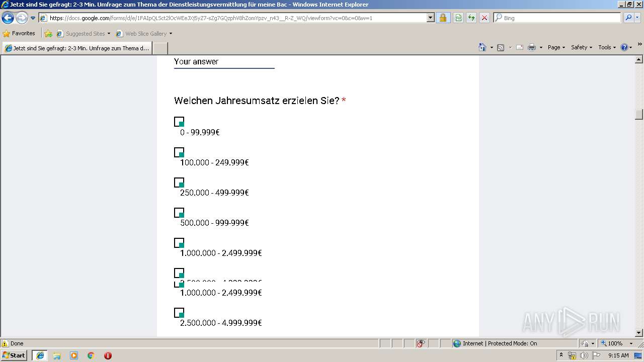The width and height of the screenshot is (644, 362).
Task: Click the Read Mail envelope icon
Action: [520, 47]
